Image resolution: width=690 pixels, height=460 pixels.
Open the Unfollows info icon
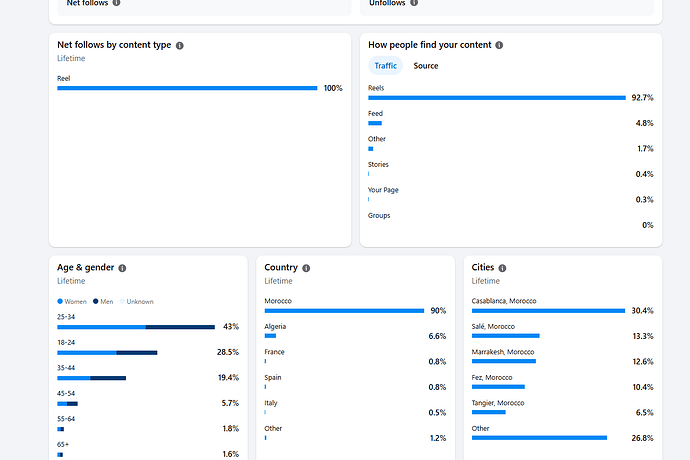point(414,3)
